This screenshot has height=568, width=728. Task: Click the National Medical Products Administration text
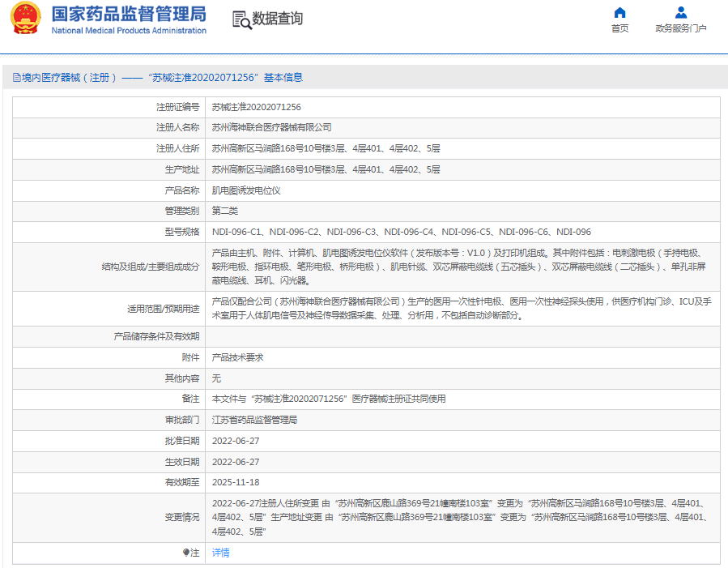[128, 31]
